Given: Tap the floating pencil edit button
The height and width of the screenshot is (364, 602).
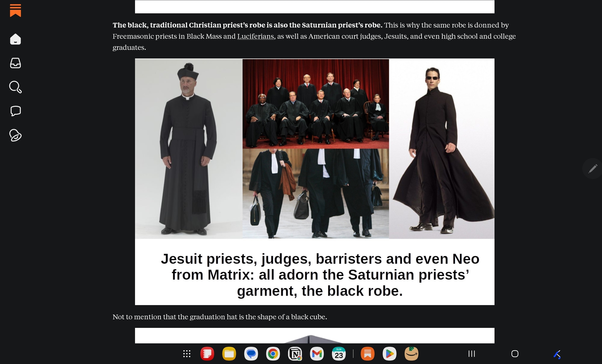Looking at the screenshot, I should pyautogui.click(x=593, y=169).
